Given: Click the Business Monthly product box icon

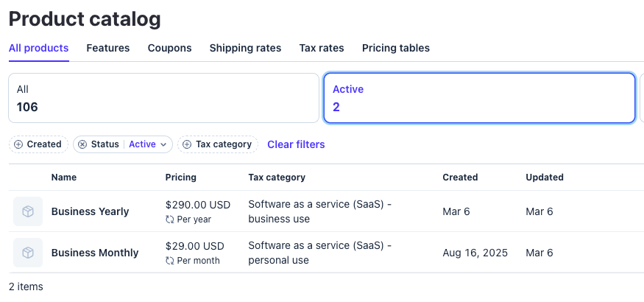Looking at the screenshot, I should (x=27, y=253).
